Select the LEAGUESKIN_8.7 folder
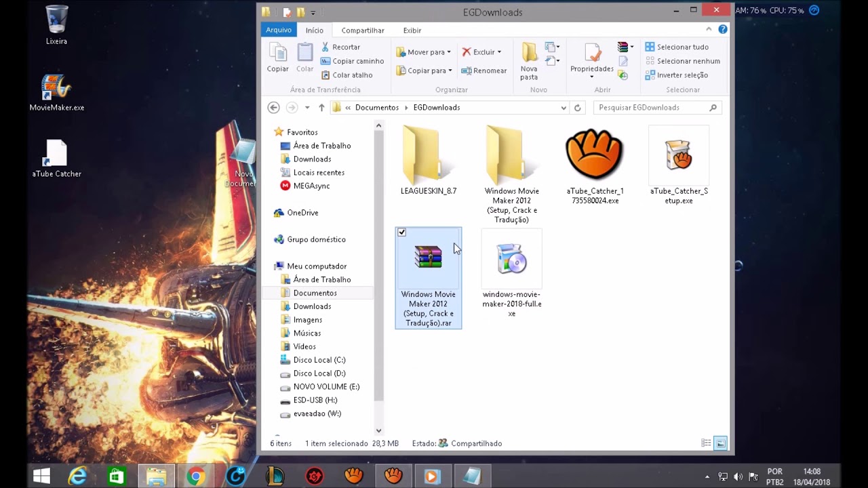868x488 pixels. 429,161
